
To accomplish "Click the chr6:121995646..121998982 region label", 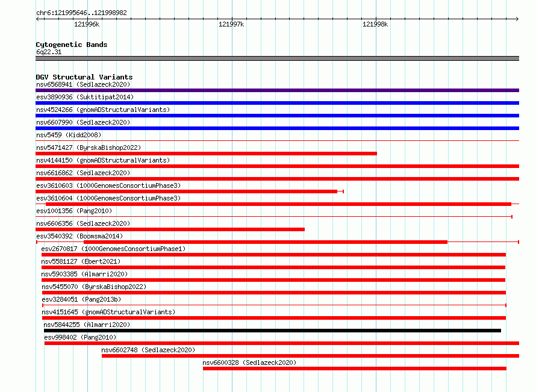I will (x=81, y=13).
